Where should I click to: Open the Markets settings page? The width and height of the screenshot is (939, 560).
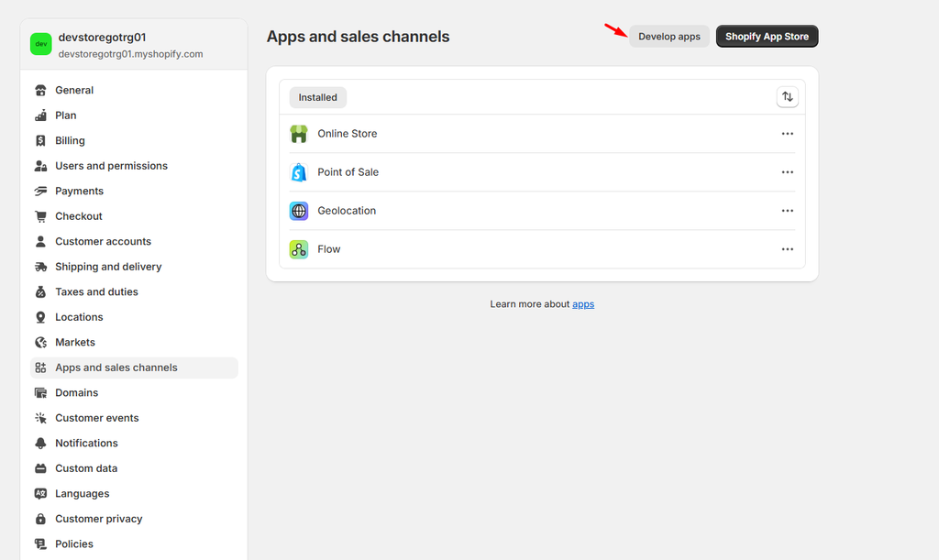point(75,343)
